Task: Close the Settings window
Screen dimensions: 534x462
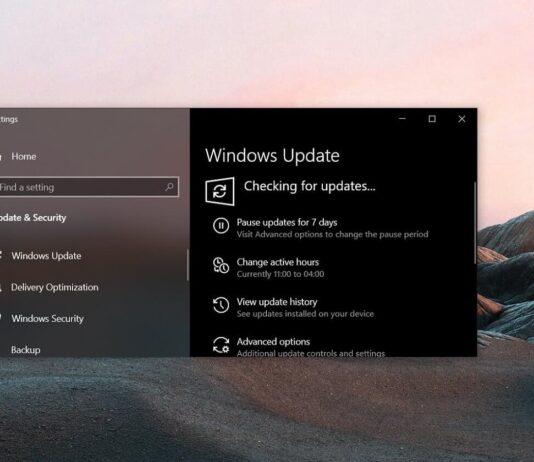Action: pyautogui.click(x=462, y=118)
